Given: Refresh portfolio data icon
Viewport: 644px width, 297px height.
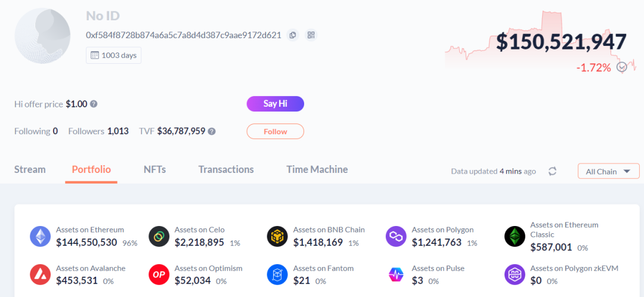Looking at the screenshot, I should (x=552, y=171).
